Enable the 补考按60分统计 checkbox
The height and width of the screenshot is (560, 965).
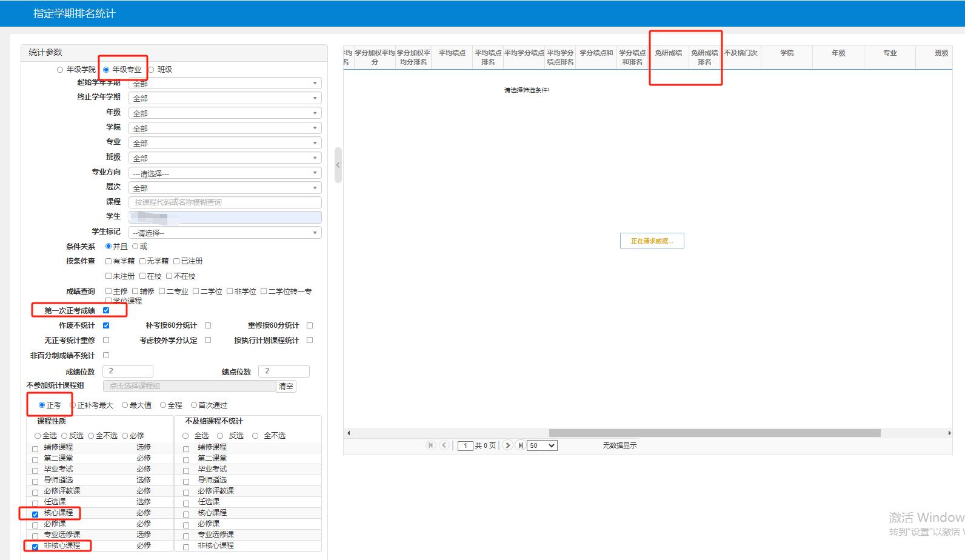click(x=208, y=325)
